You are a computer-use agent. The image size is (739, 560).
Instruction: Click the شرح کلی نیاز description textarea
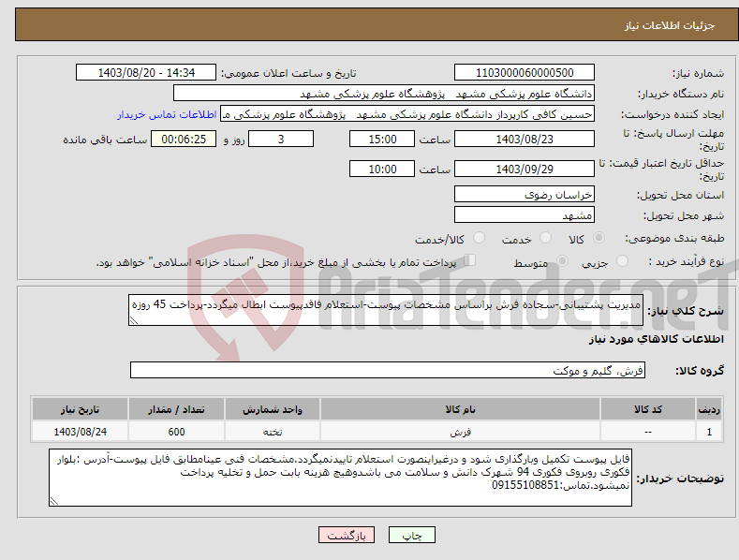tap(386, 310)
